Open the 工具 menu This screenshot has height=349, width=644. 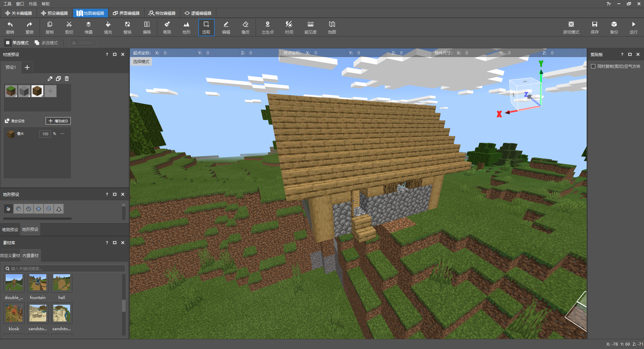(7, 4)
